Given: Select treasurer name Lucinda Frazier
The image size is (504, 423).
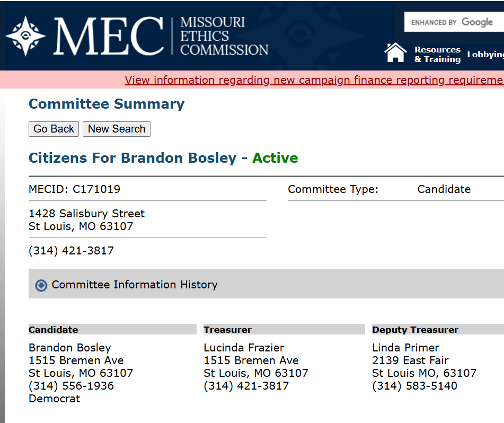Looking at the screenshot, I should (244, 348).
